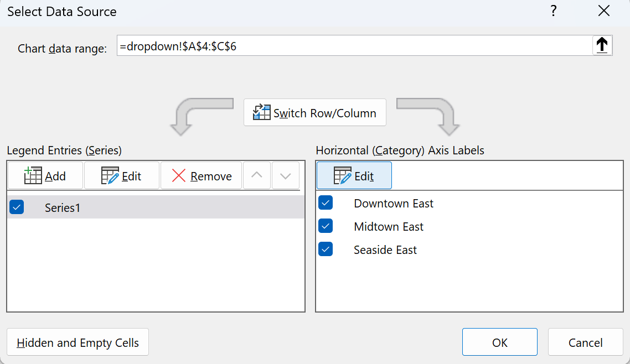Disable the Seaside East category checkbox
Image resolution: width=630 pixels, height=364 pixels.
(326, 249)
